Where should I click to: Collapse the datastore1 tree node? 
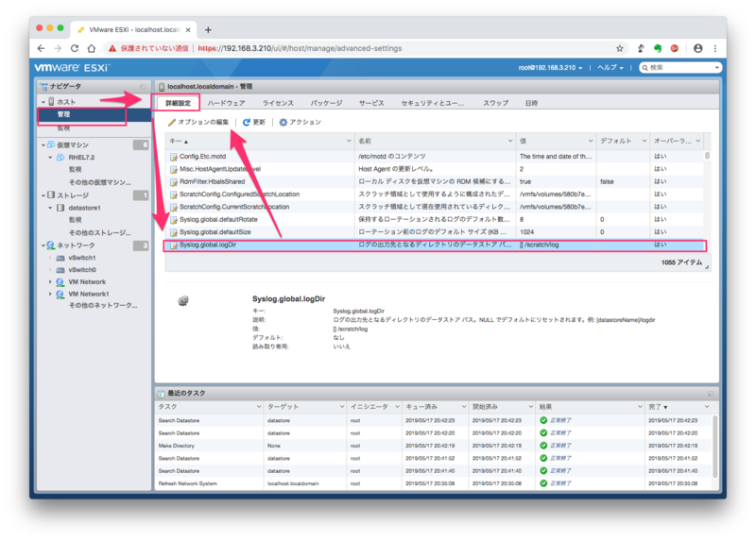pos(50,208)
